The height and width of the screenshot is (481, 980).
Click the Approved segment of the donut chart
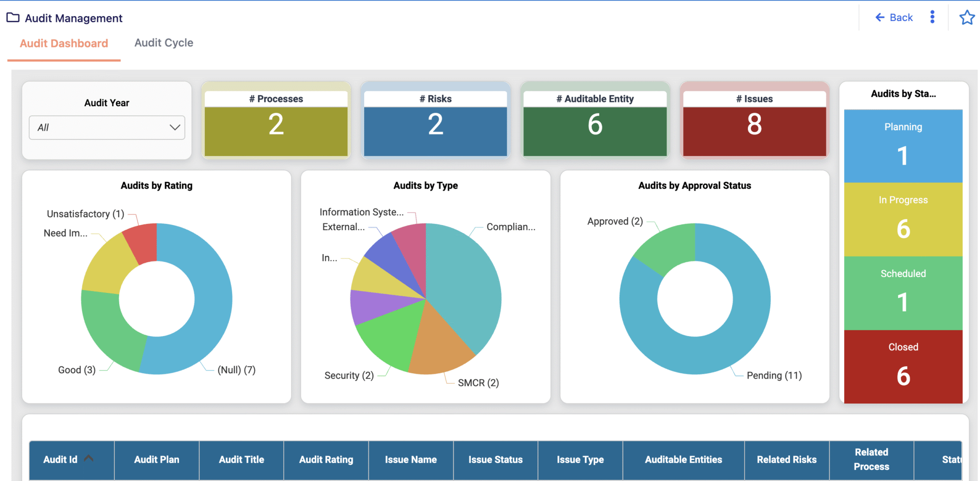pos(668,244)
